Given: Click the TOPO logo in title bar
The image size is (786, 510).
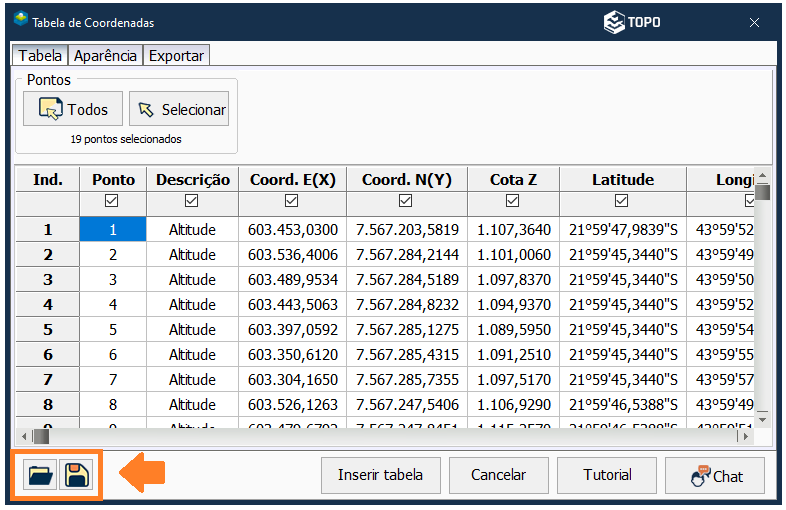Looking at the screenshot, I should pyautogui.click(x=632, y=21).
